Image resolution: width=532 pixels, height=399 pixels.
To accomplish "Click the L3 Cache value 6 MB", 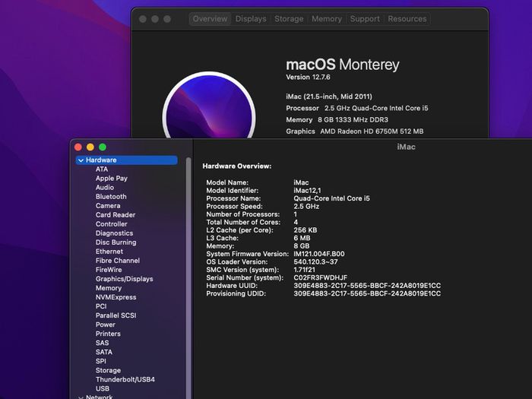I will coord(302,238).
